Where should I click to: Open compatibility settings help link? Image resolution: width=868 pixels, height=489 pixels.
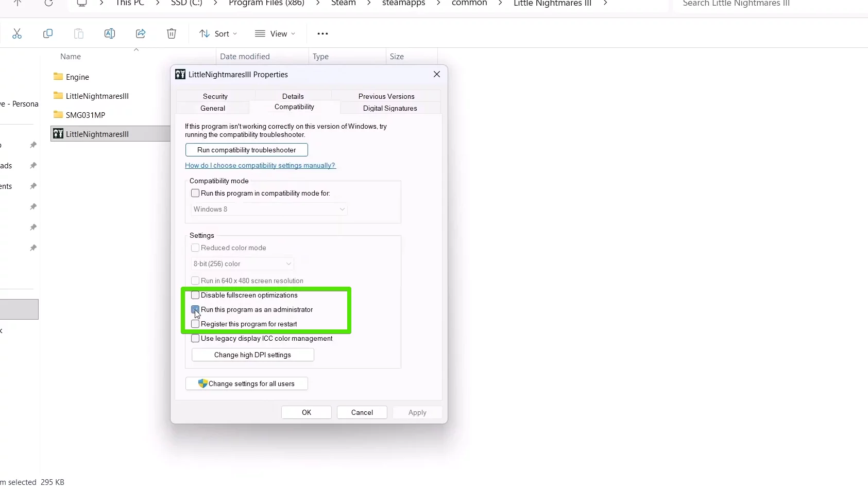[x=260, y=166]
